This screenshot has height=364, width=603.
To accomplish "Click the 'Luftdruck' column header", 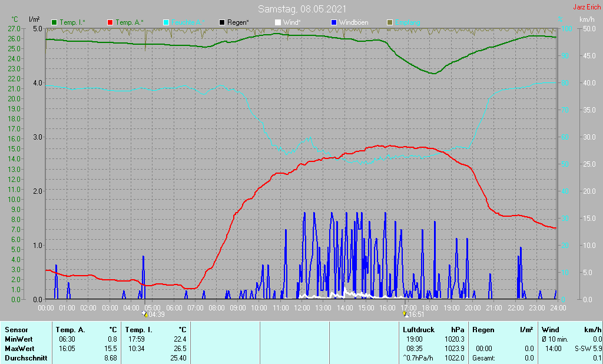I will [x=419, y=330].
